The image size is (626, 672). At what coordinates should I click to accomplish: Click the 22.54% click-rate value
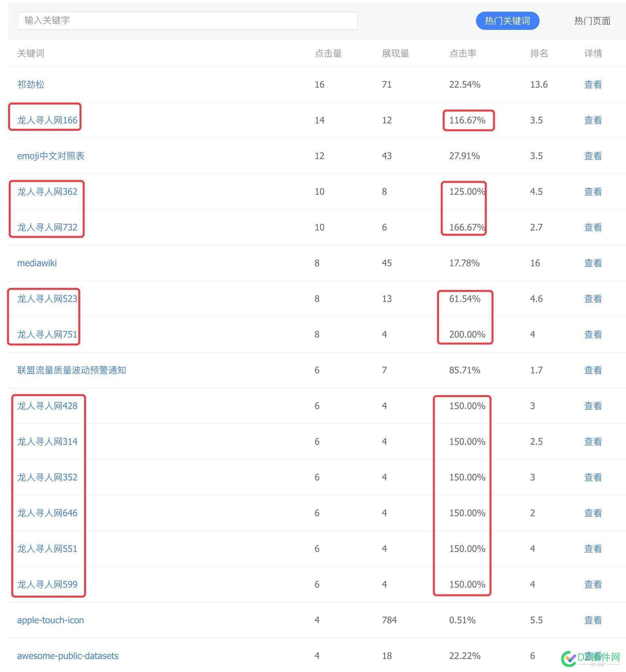click(x=464, y=84)
